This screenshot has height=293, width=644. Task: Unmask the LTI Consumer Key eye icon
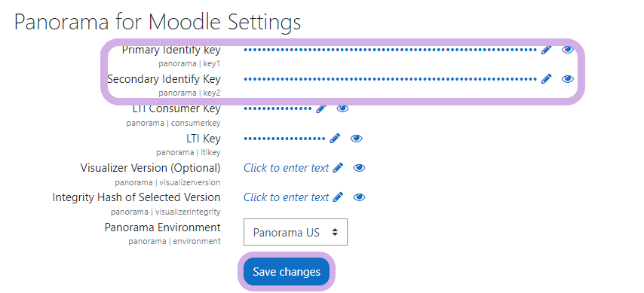pos(342,108)
